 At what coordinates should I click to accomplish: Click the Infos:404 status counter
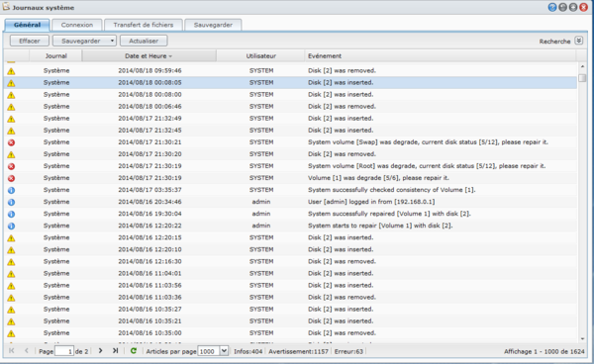point(248,351)
